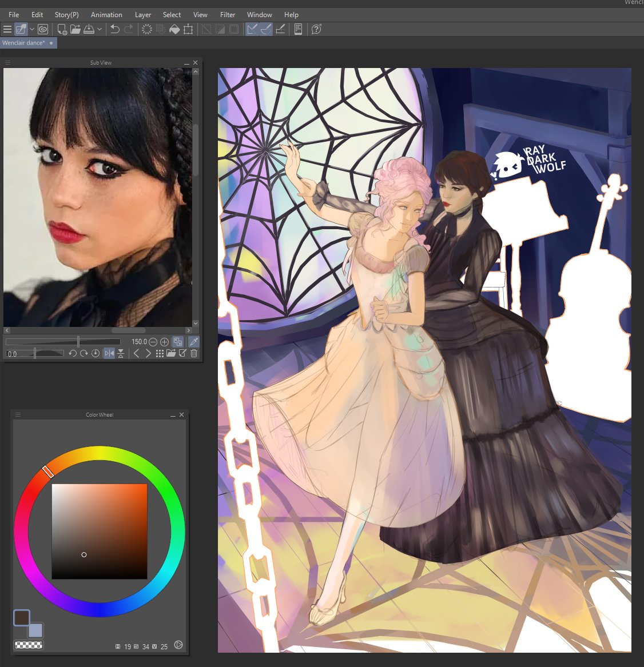Image resolution: width=644 pixels, height=667 pixels.
Task: Activate the scale/rotate transform icon
Action: tap(188, 29)
